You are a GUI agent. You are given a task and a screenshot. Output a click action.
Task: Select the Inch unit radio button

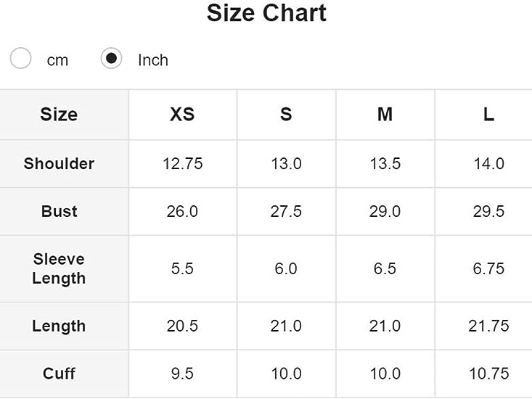click(x=111, y=59)
